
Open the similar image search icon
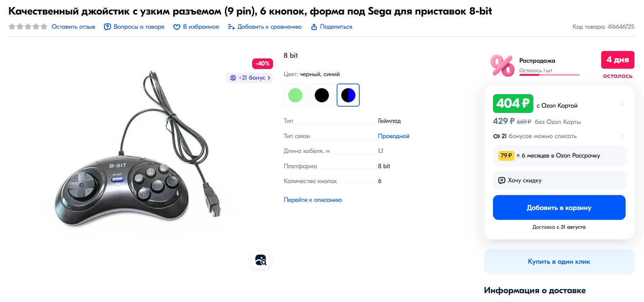coord(261,260)
